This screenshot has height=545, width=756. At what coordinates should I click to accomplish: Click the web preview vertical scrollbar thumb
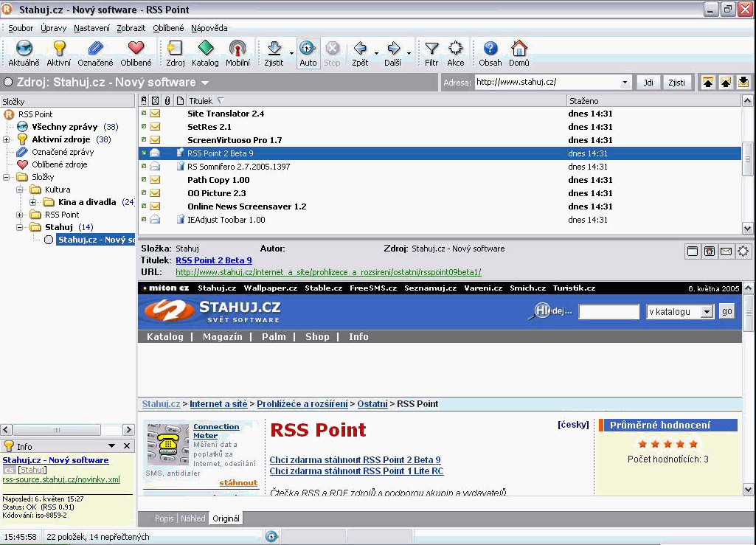[x=747, y=313]
